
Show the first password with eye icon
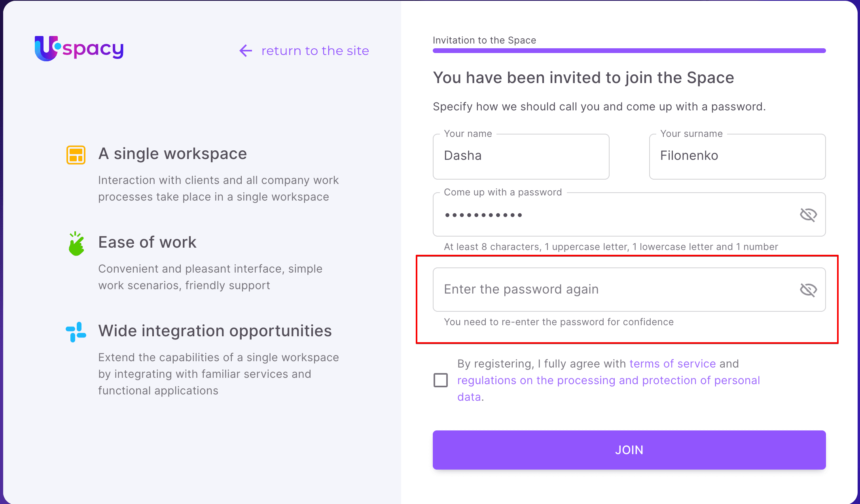coord(808,215)
